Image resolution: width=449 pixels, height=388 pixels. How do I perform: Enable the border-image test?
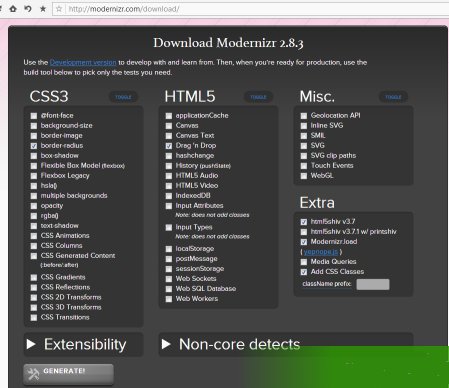(34, 136)
